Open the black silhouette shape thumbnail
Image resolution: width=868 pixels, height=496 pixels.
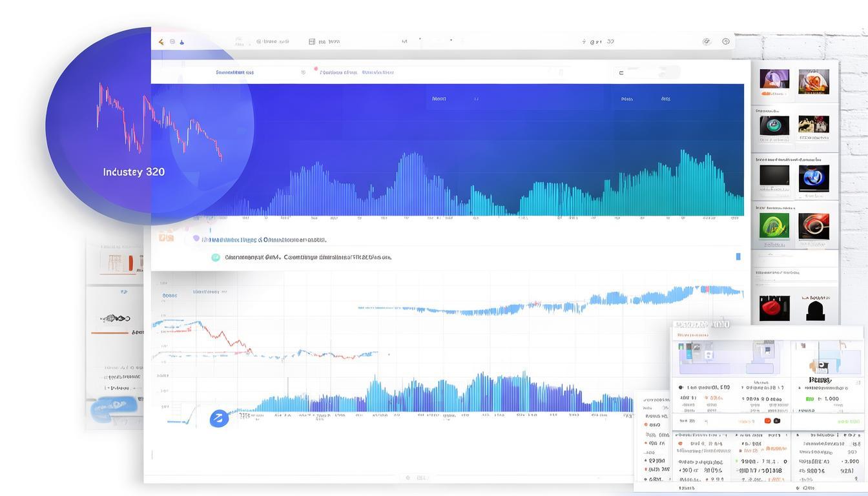click(816, 310)
